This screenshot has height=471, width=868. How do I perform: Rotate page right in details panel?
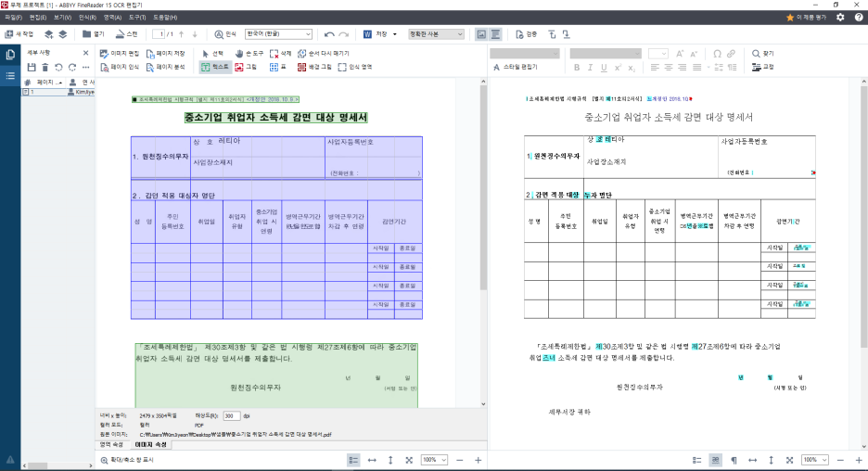pyautogui.click(x=72, y=68)
